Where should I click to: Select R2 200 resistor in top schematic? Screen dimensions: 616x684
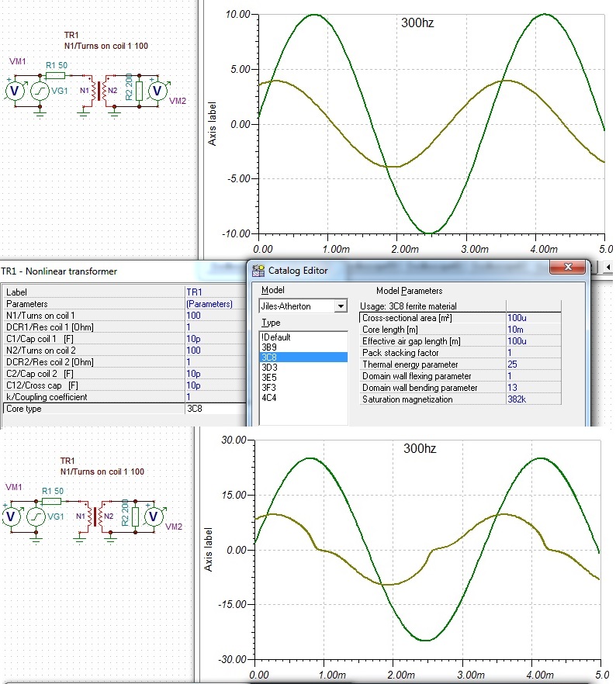[139, 92]
